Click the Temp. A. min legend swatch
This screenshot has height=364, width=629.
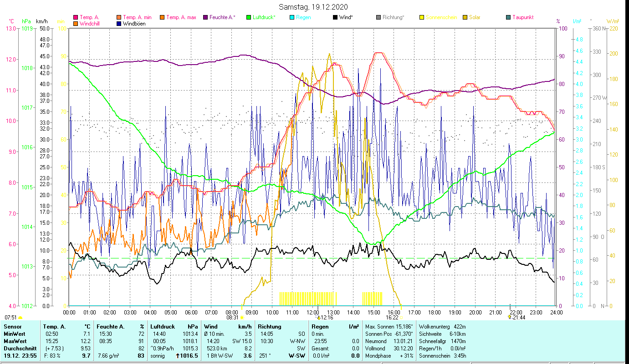pyautogui.click(x=119, y=18)
